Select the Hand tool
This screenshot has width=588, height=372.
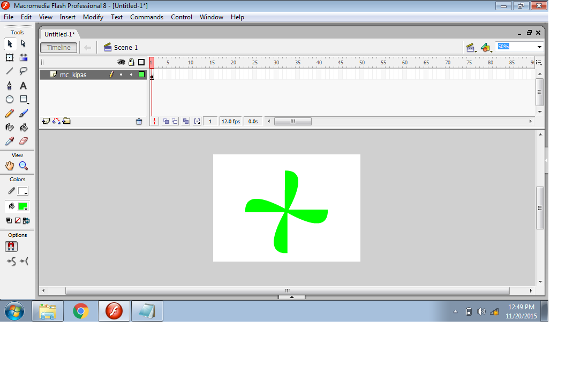pos(10,166)
